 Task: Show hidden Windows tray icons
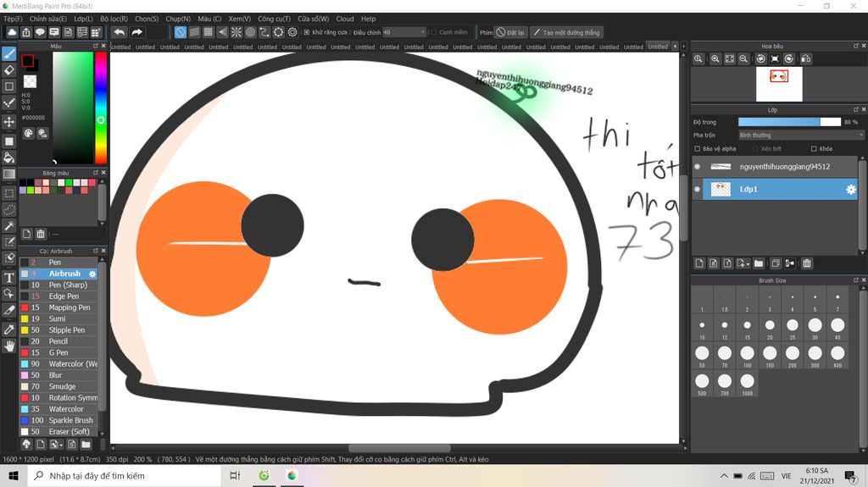click(x=724, y=476)
